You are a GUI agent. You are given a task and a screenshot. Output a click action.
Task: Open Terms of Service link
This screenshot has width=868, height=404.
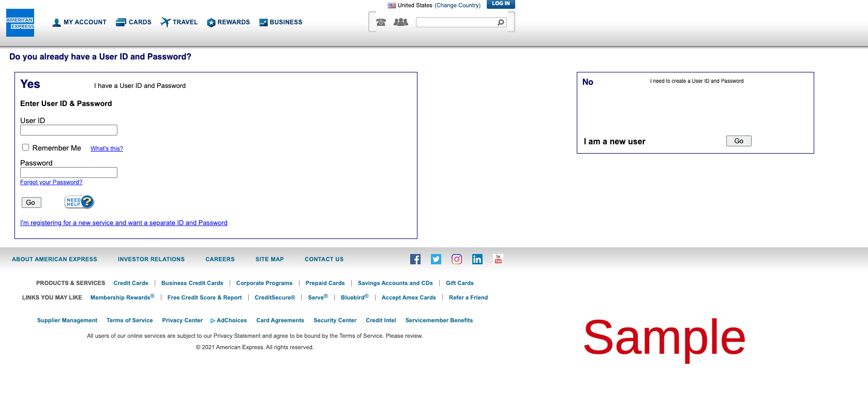[129, 320]
